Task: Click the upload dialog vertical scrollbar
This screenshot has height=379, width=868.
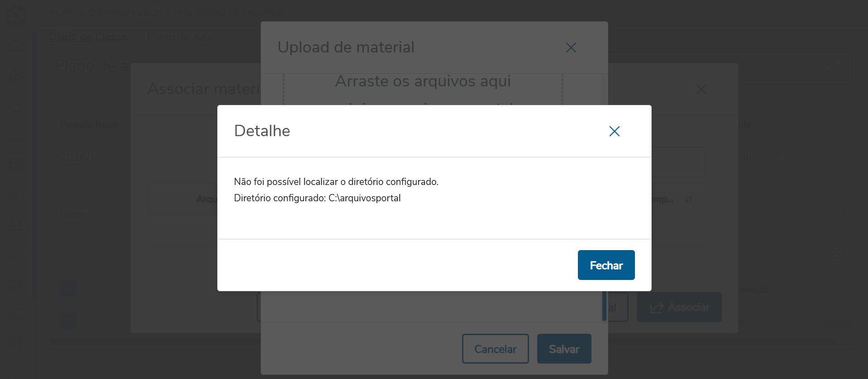Action: 604,306
